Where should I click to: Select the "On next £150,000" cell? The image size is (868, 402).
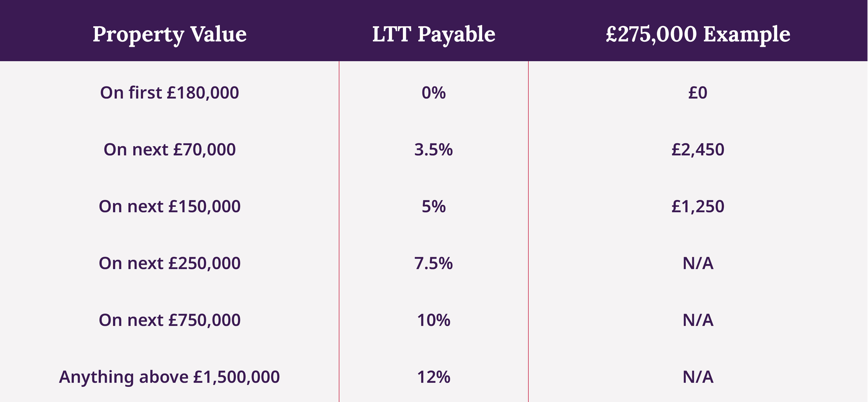[x=170, y=206]
